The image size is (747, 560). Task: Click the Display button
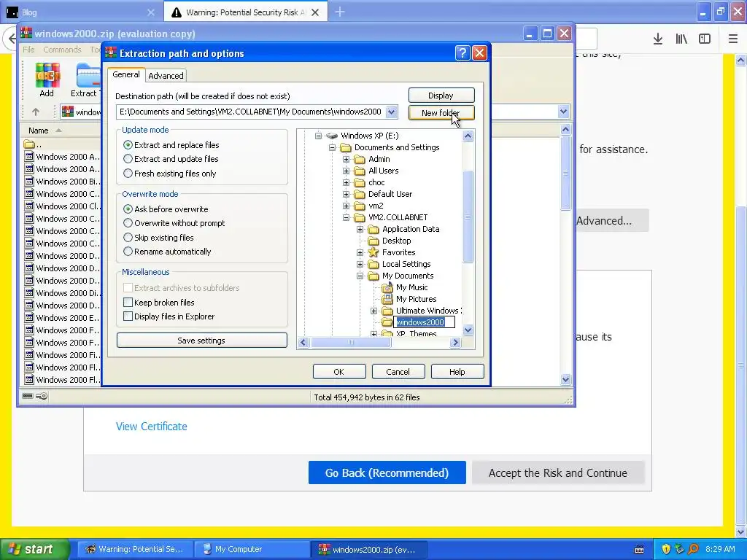tap(441, 96)
